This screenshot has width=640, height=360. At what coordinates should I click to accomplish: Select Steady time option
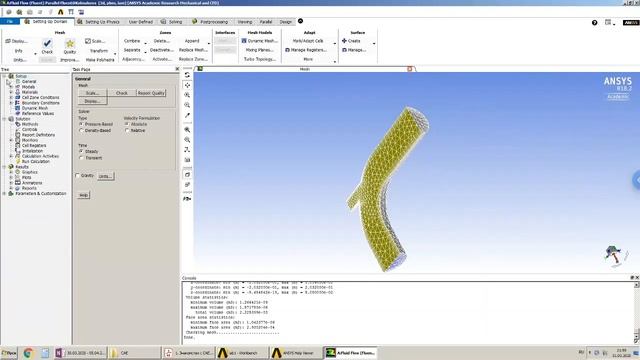pos(81,151)
